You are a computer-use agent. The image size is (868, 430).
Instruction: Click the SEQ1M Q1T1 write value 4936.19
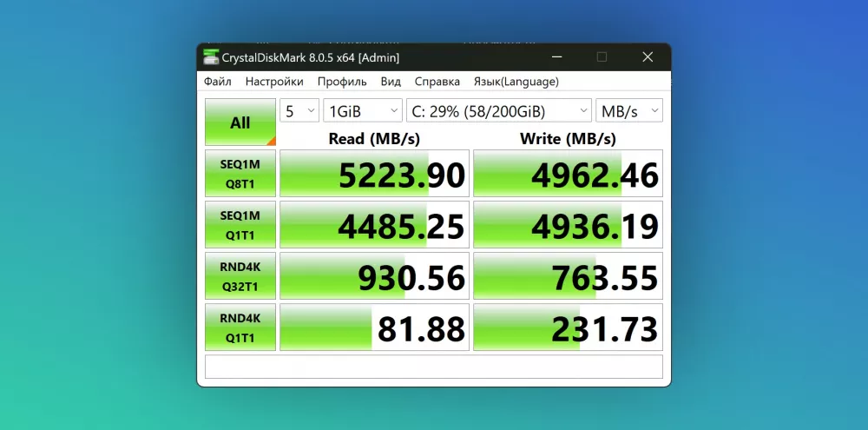568,224
